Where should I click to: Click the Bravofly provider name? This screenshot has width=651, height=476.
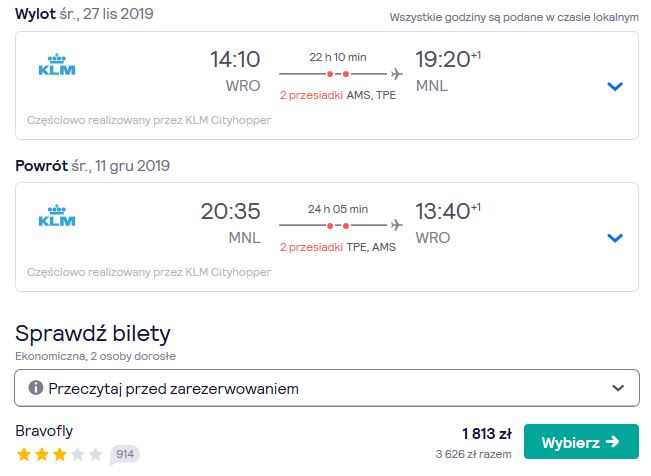click(44, 431)
